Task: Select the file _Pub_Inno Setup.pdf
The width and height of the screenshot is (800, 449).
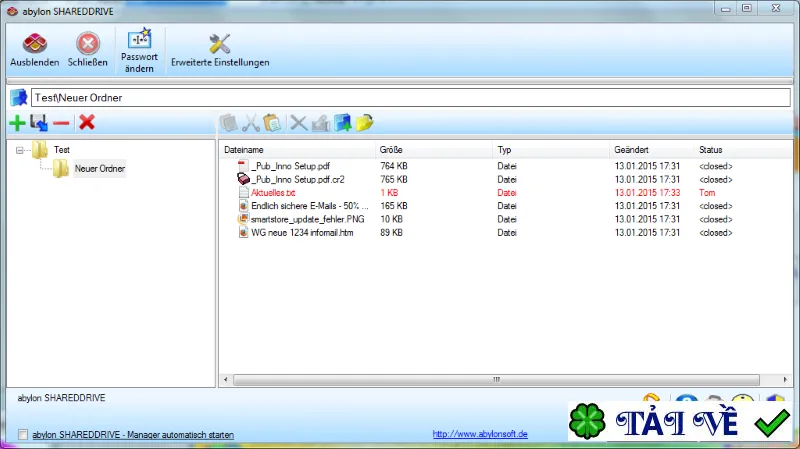Action: tap(290, 166)
